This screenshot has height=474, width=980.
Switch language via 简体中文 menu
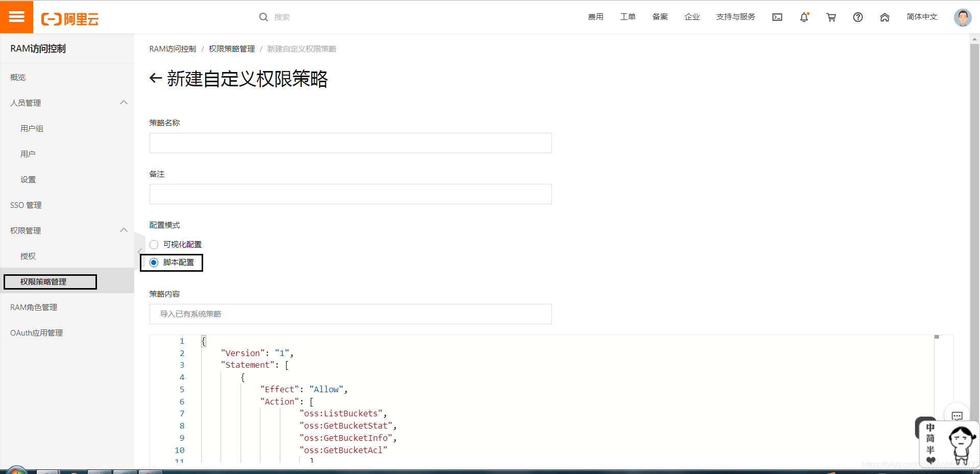coord(921,17)
